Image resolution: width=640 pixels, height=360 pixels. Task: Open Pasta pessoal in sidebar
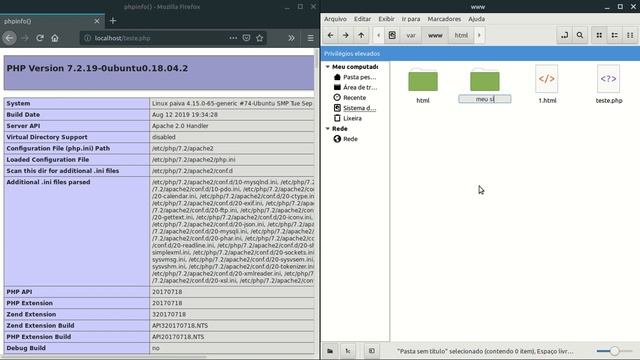pos(355,77)
